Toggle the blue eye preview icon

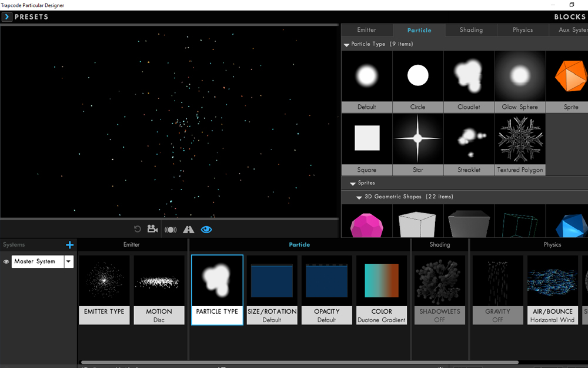click(206, 230)
